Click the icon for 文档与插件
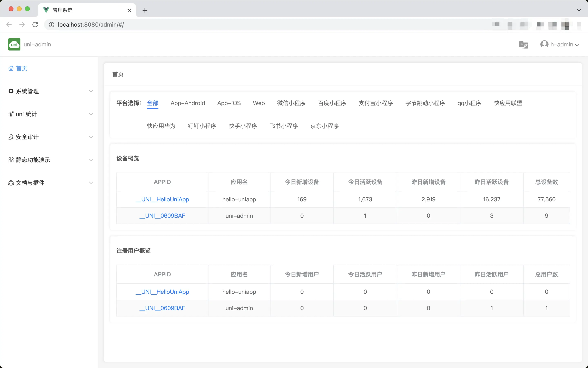Image resolution: width=588 pixels, height=368 pixels. 11,183
